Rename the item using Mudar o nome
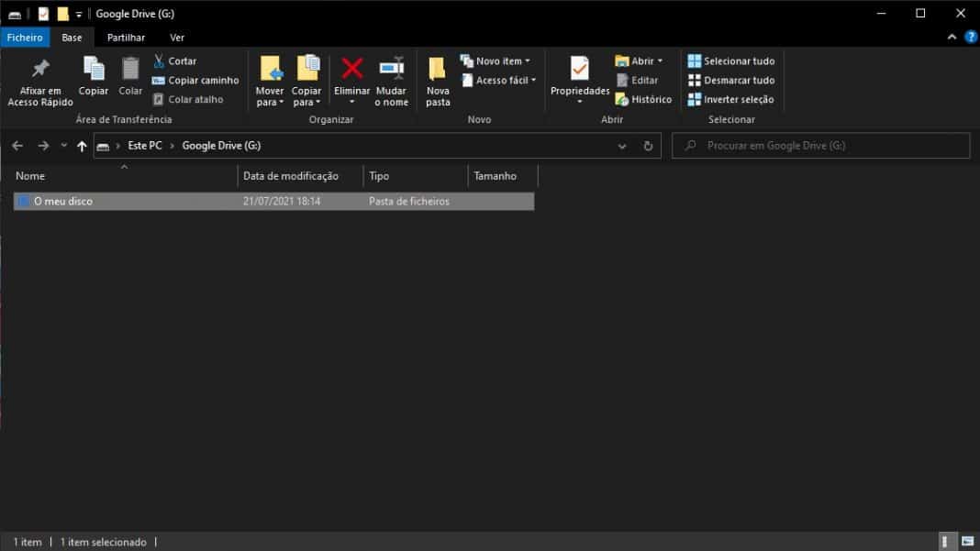Screen dimensions: 980x551 tap(392, 80)
